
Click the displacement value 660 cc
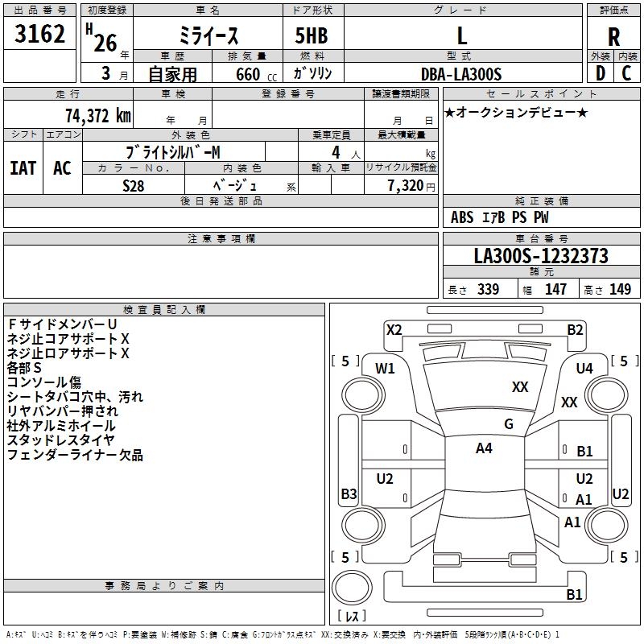(256, 74)
